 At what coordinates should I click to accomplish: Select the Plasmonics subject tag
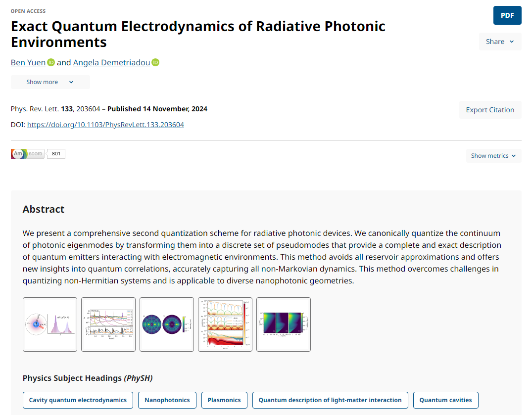pos(224,400)
